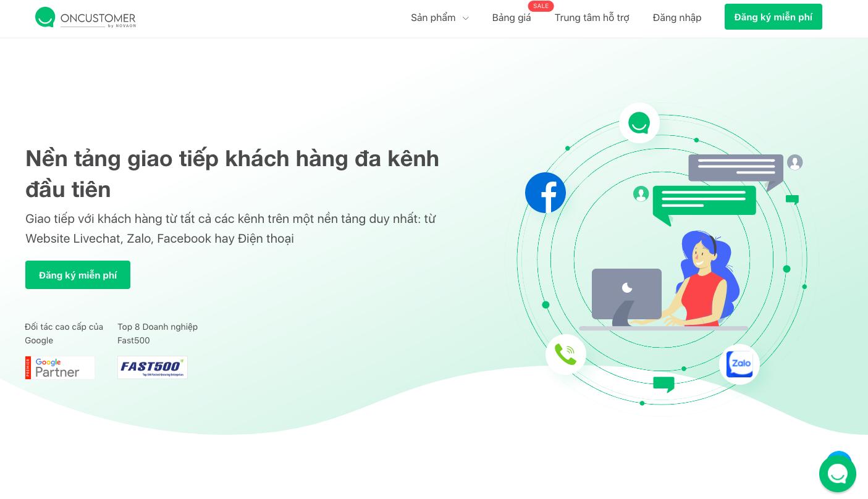Click the Zalo icon in the illustration

point(739,364)
